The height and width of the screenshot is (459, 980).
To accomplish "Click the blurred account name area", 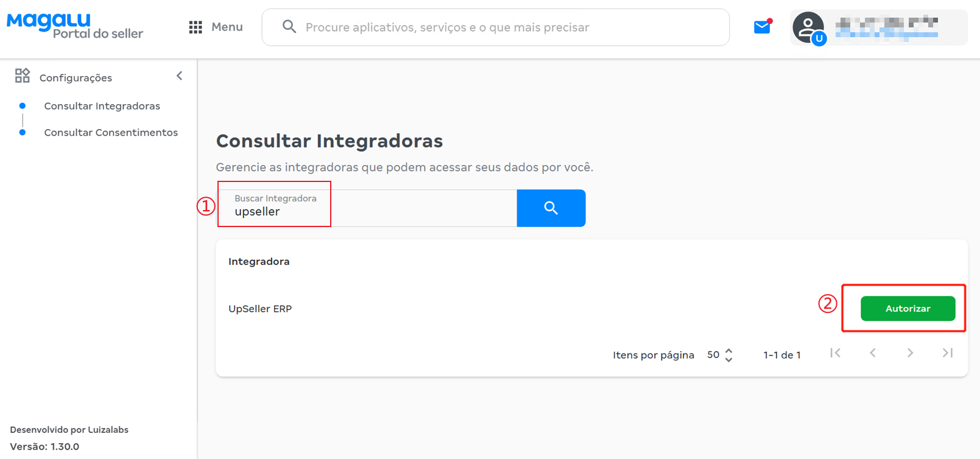I will coord(886,27).
